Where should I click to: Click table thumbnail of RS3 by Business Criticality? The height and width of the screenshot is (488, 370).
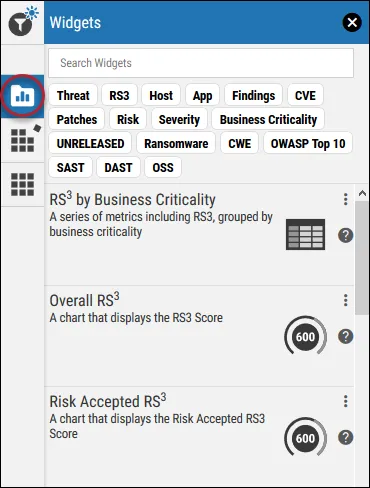[x=305, y=235]
